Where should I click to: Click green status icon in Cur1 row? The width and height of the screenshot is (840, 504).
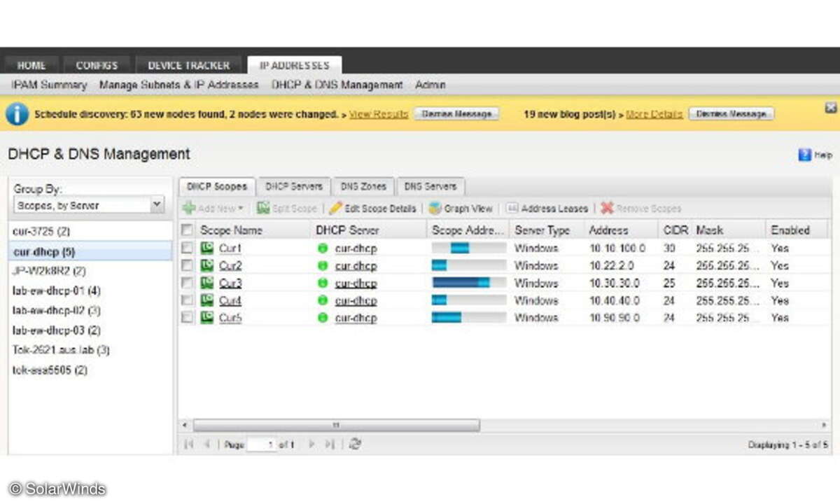pyautogui.click(x=322, y=248)
